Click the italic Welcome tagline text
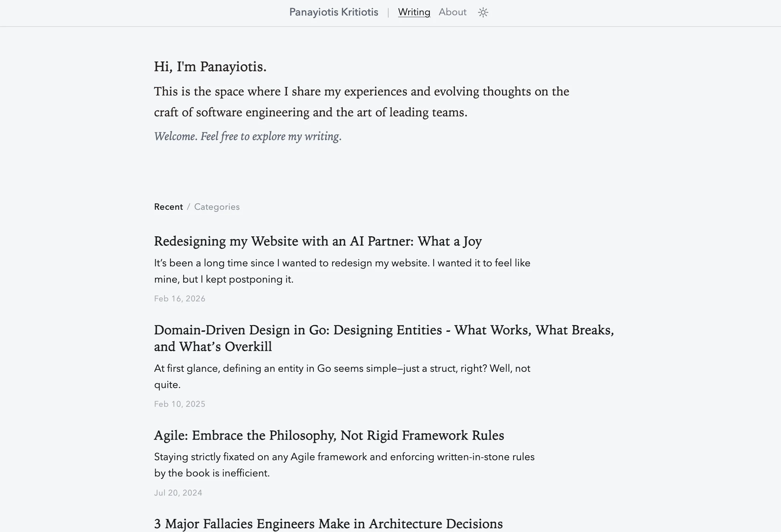 (x=248, y=137)
